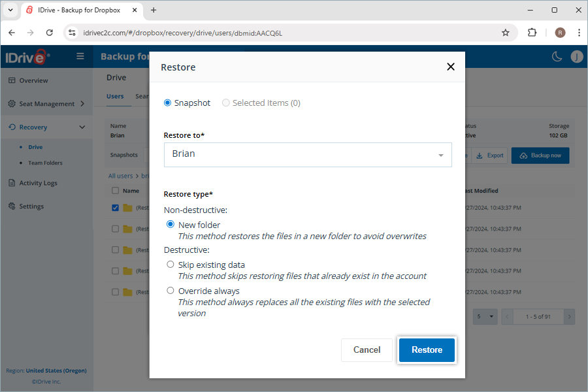Image resolution: width=588 pixels, height=392 pixels.
Task: Choose the Override always restore option
Action: (170, 290)
